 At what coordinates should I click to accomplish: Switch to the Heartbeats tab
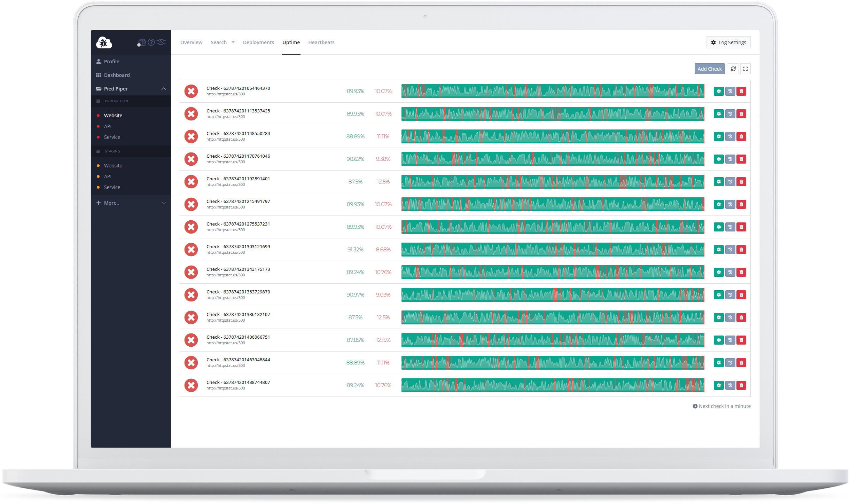click(321, 42)
